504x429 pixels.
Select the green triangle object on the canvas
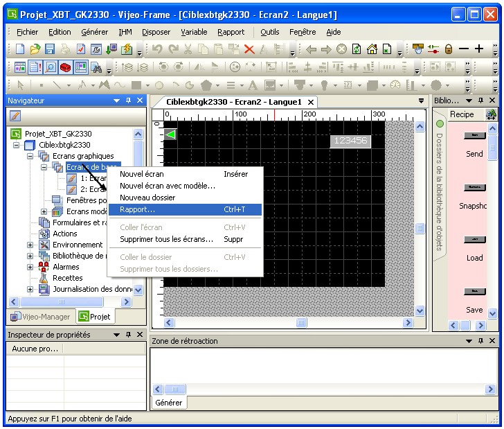[170, 134]
